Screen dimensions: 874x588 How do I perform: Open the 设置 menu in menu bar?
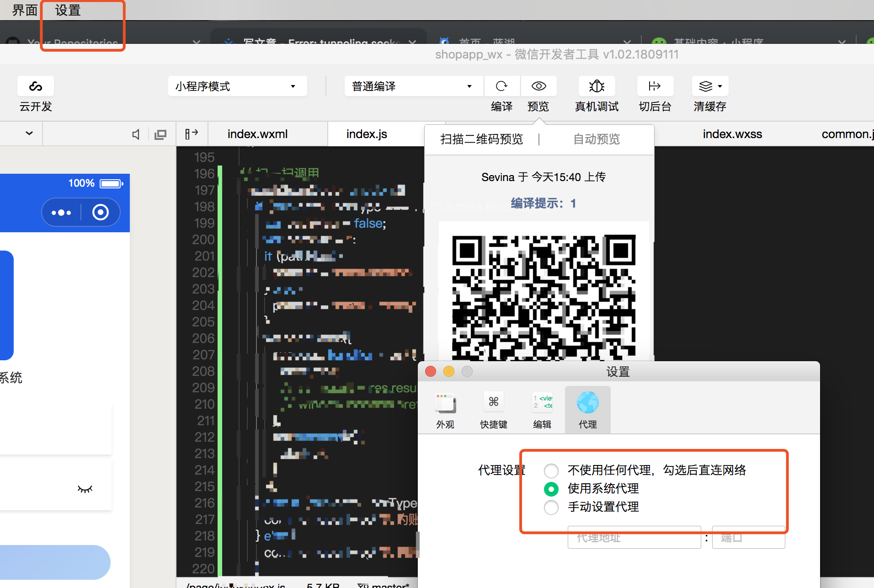point(68,10)
